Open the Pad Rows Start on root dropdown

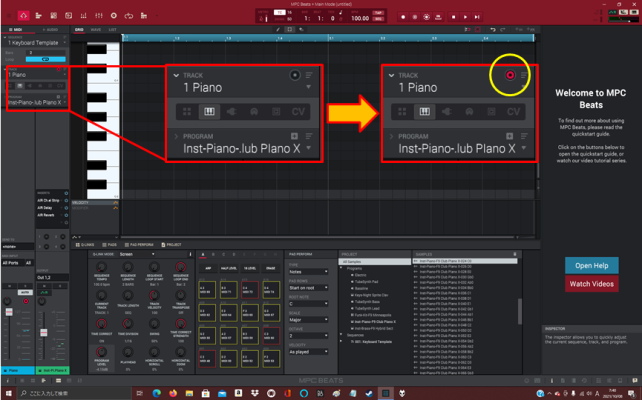[308, 288]
